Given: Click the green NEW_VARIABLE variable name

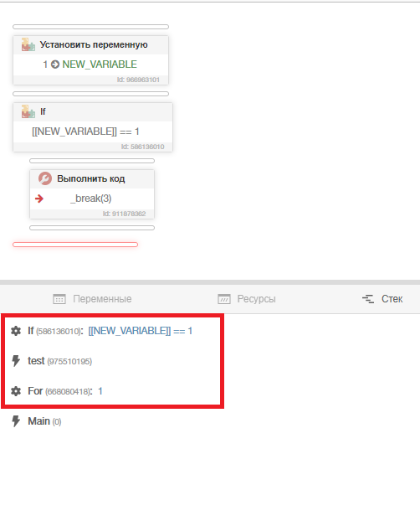Looking at the screenshot, I should pyautogui.click(x=100, y=64).
